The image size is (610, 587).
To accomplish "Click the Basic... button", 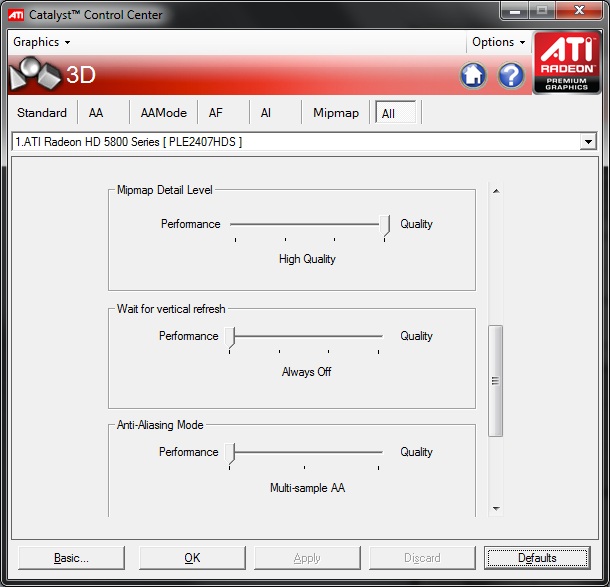I will (72, 558).
